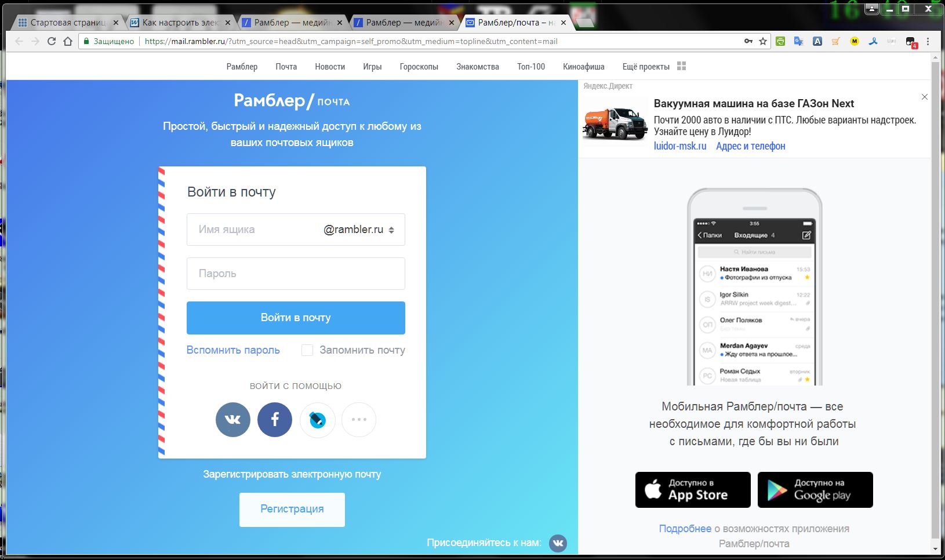Click into the 'Пароль' field

coord(296,274)
